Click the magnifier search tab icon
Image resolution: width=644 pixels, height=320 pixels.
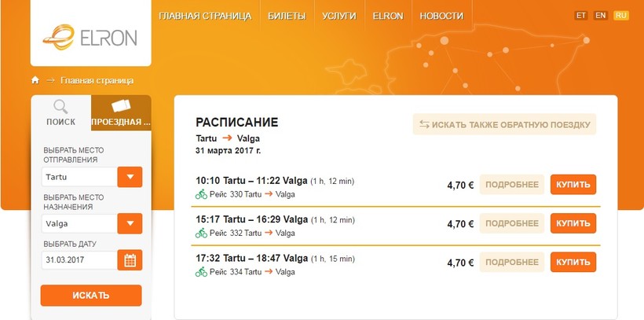(60, 108)
